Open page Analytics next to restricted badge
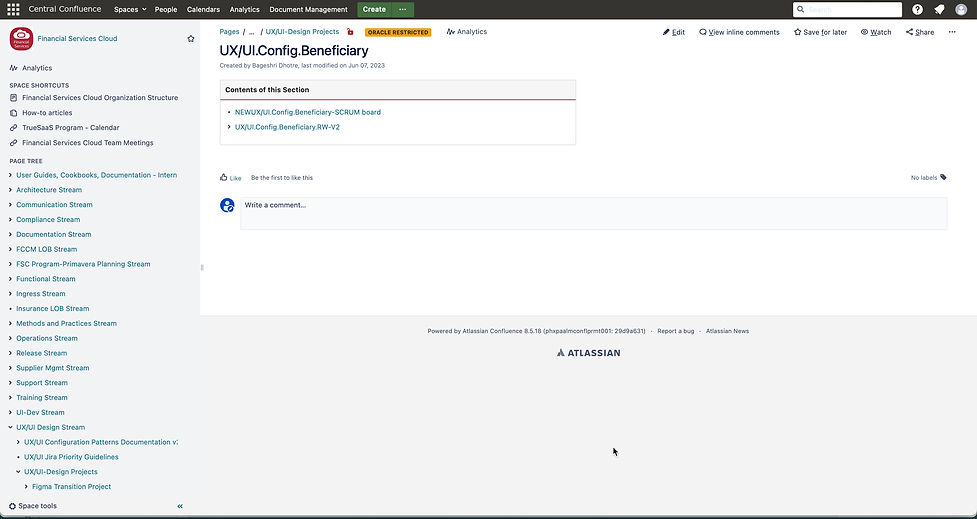 (467, 32)
